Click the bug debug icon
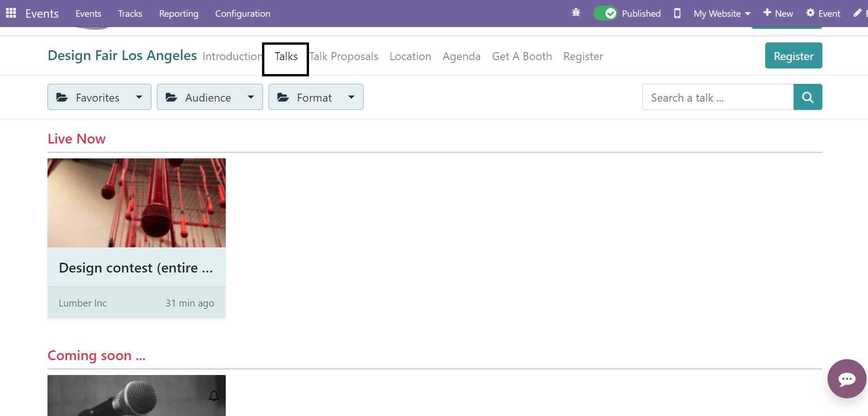The height and width of the screenshot is (416, 868). pyautogui.click(x=576, y=13)
